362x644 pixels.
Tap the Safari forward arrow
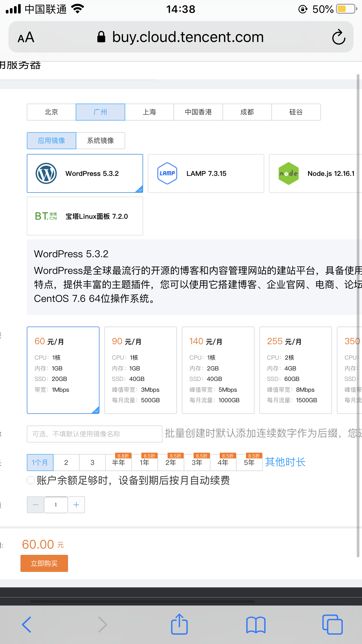102,624
